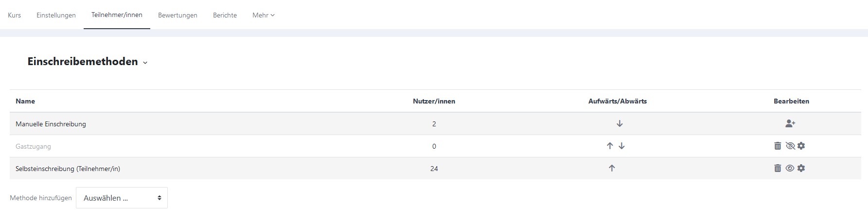
Task: Delete the Selbsteinschreibung method via trash icon
Action: [x=778, y=168]
